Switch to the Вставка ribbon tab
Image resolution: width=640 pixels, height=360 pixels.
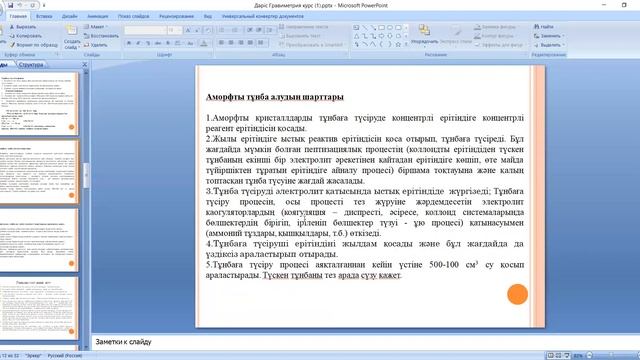click(x=44, y=16)
